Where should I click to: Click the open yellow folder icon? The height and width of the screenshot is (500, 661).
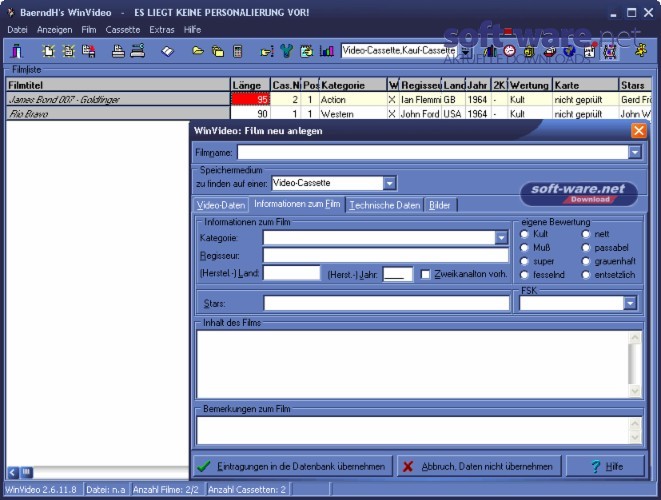point(198,51)
